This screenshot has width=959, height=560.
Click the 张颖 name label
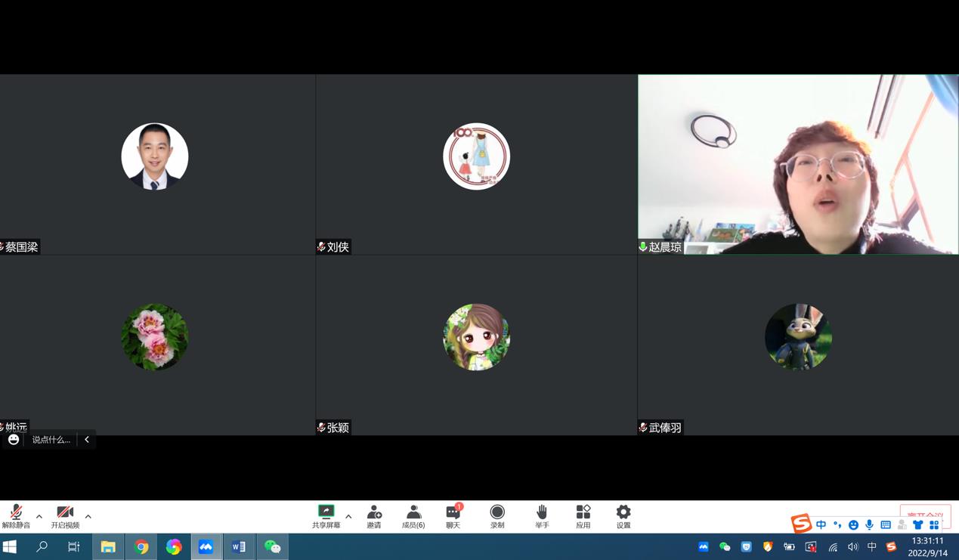(x=338, y=428)
